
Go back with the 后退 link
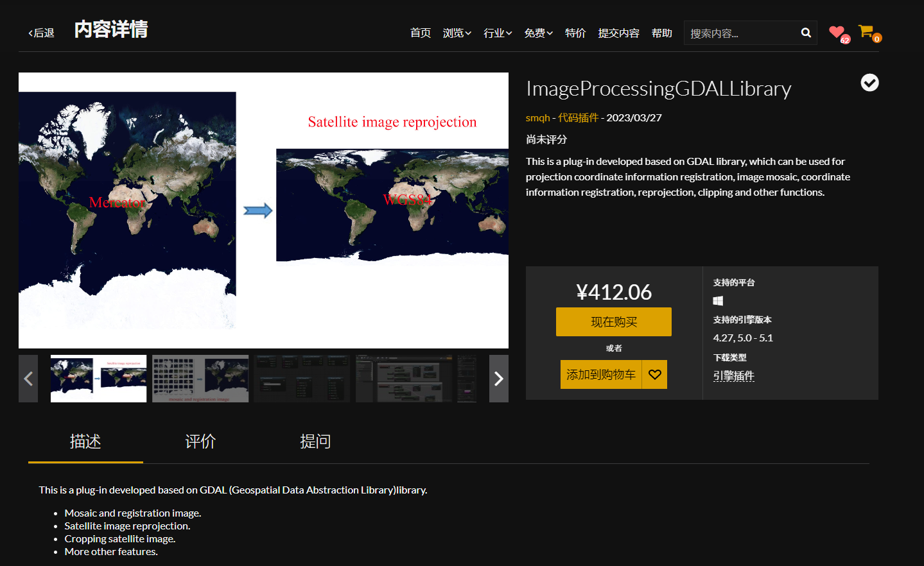point(41,33)
